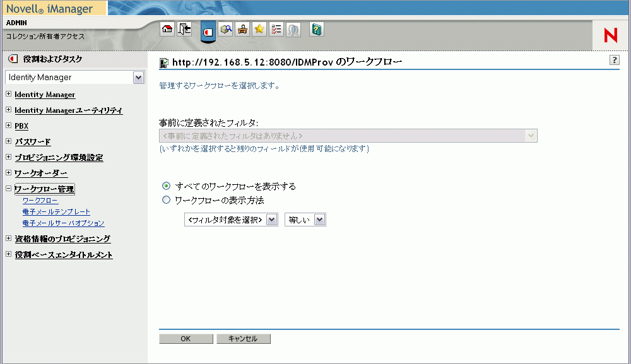Viewport: 631px width, 364px height.
Task: Open the Identity Manager category dropdown
Action: [75, 77]
